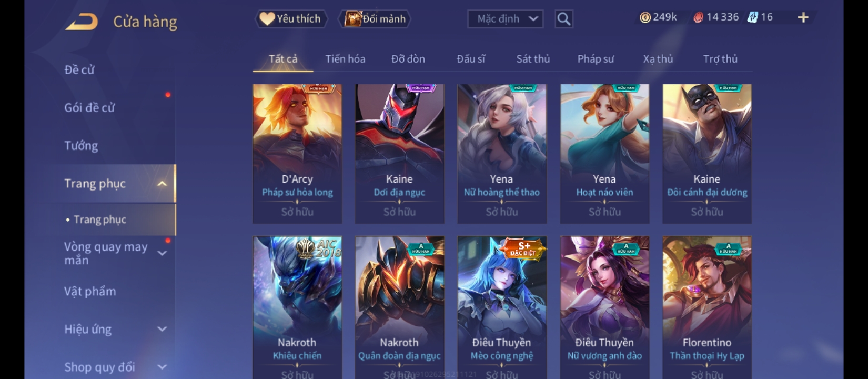Screen dimensions: 868x379
Task: Tap the red gem currency icon
Action: click(x=698, y=17)
